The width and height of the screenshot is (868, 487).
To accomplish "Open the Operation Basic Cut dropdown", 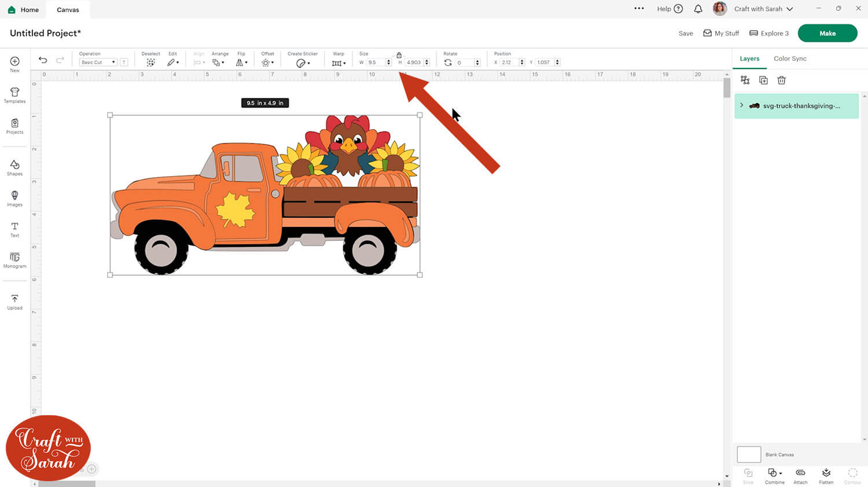I will (x=98, y=63).
